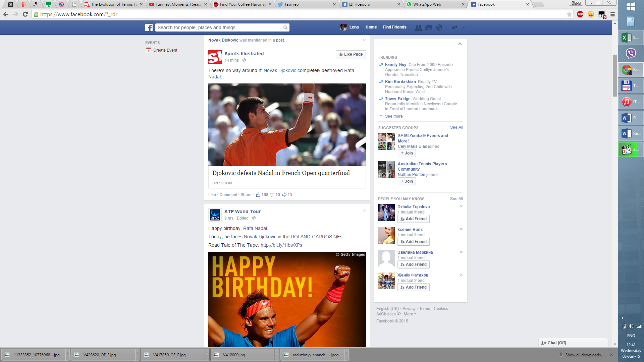Expand ATP World Tour post options
Viewport: 644px width, 362px height.
pos(364,210)
